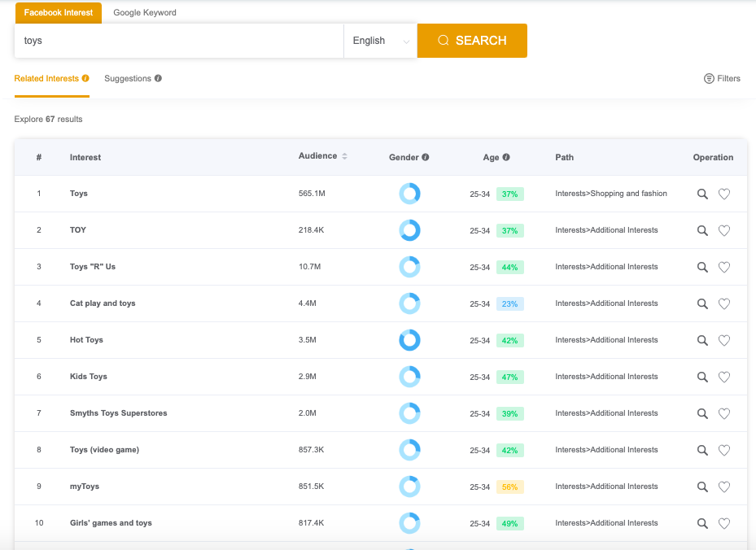Click Operation column header
756x550 pixels.
pos(713,157)
